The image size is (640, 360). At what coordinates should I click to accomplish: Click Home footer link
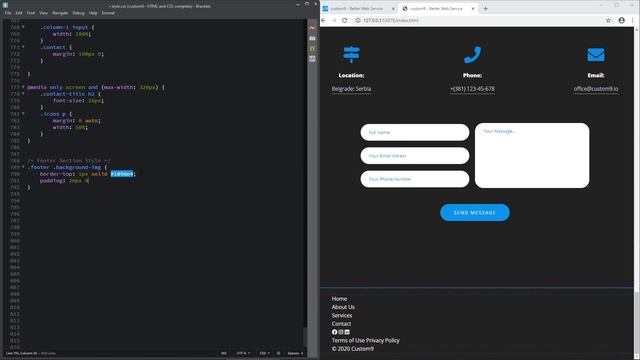[339, 299]
